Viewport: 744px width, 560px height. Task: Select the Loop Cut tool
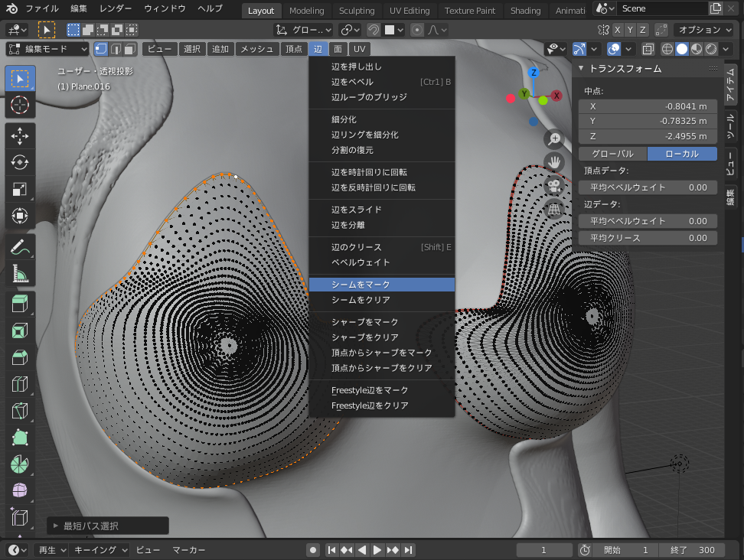tap(20, 383)
